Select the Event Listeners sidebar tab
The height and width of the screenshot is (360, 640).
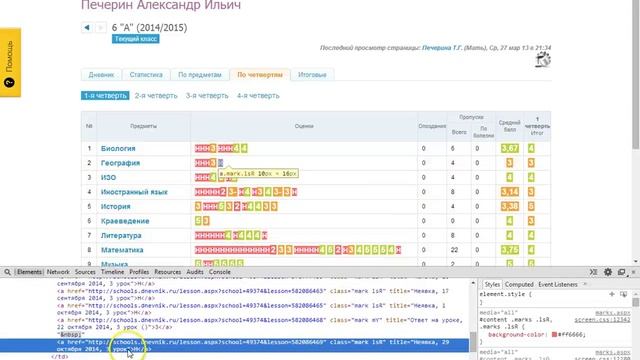click(558, 284)
